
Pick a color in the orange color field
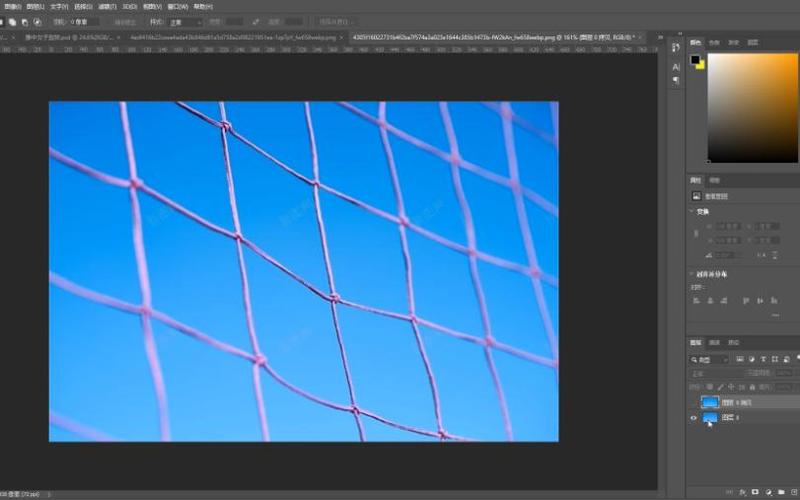click(753, 108)
